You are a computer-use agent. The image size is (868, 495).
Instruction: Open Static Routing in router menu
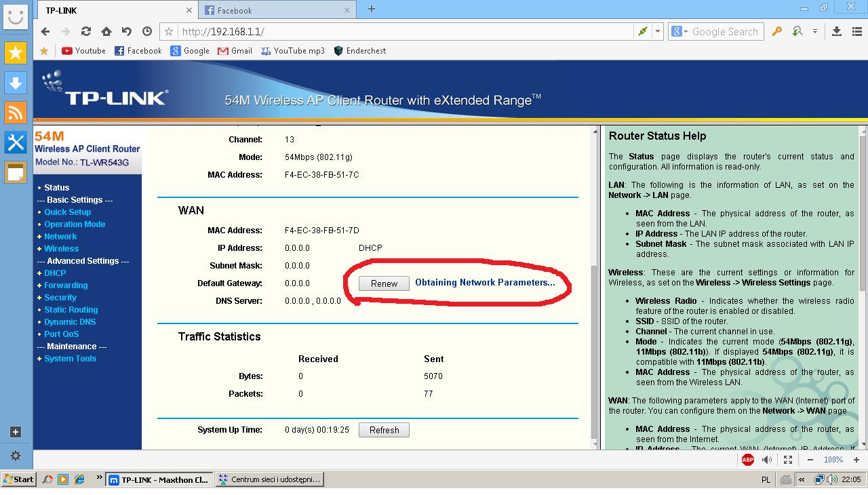pos(71,310)
